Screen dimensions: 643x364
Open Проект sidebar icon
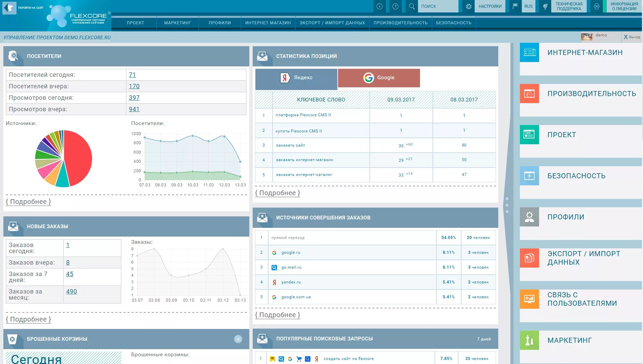(529, 134)
